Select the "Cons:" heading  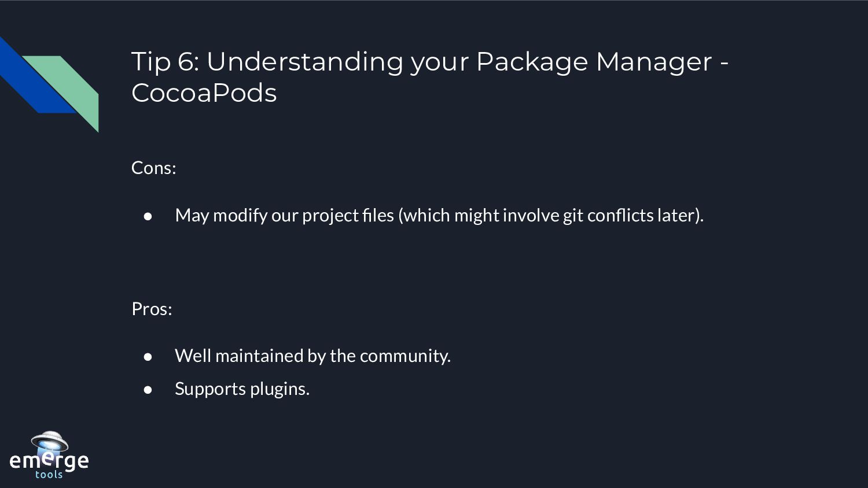[154, 168]
